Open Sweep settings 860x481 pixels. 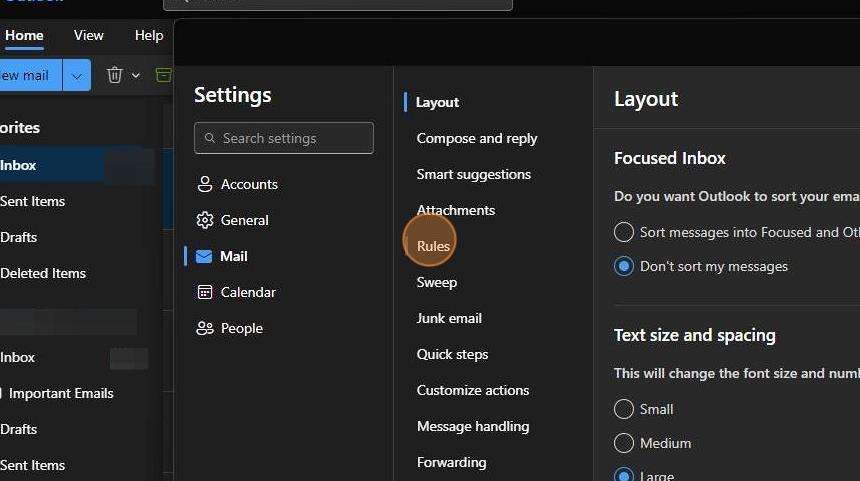point(437,282)
